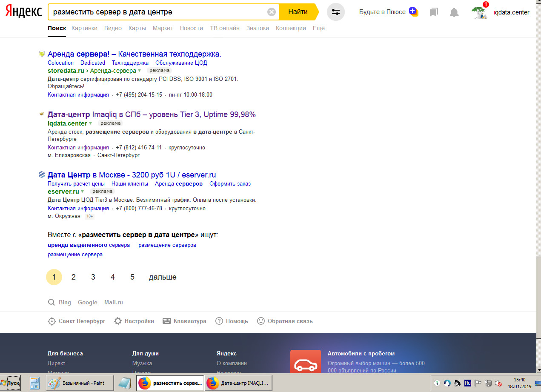Open the Помощь help link

(232, 321)
